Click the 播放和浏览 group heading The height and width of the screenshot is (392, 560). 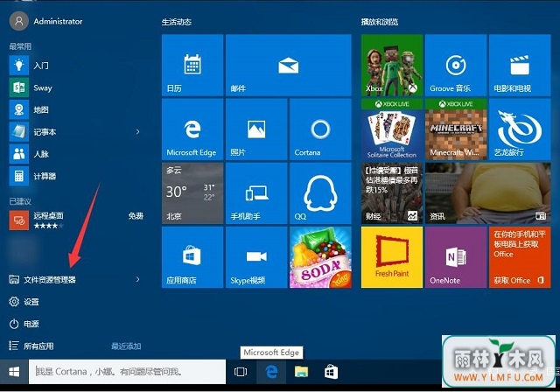pos(380,22)
